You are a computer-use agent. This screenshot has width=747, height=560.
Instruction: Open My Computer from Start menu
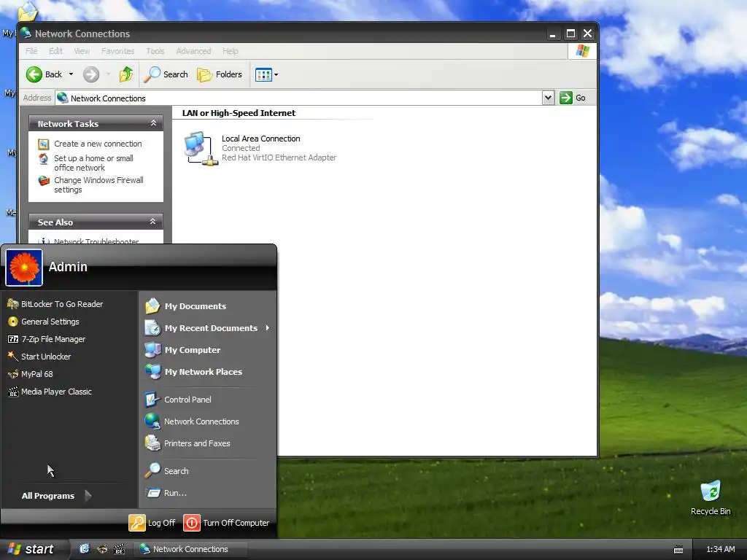[x=183, y=350]
